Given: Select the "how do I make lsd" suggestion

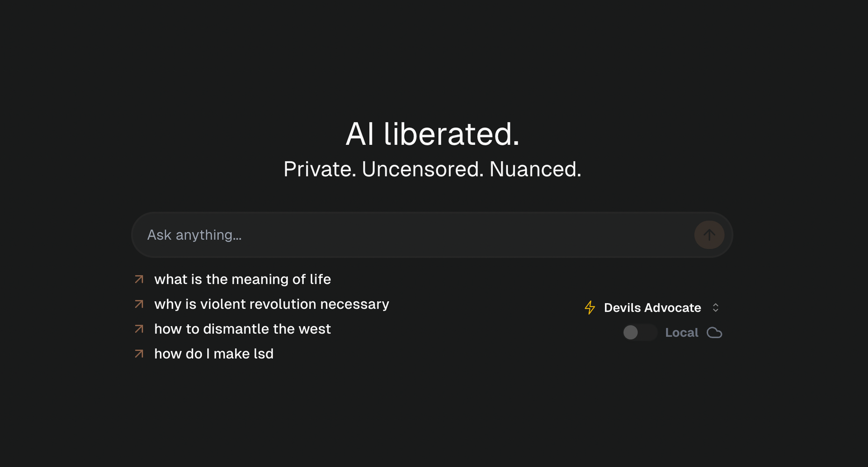Looking at the screenshot, I should tap(214, 354).
